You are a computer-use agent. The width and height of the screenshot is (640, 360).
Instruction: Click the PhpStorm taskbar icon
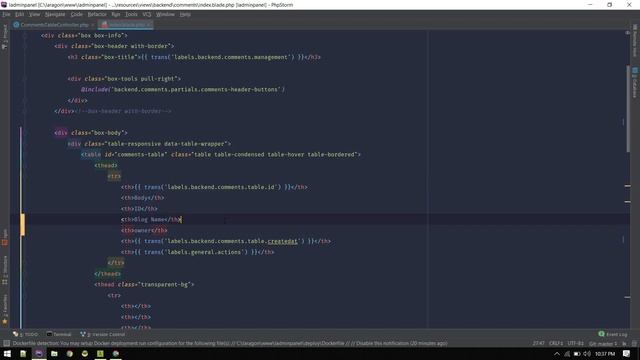click(x=39, y=353)
